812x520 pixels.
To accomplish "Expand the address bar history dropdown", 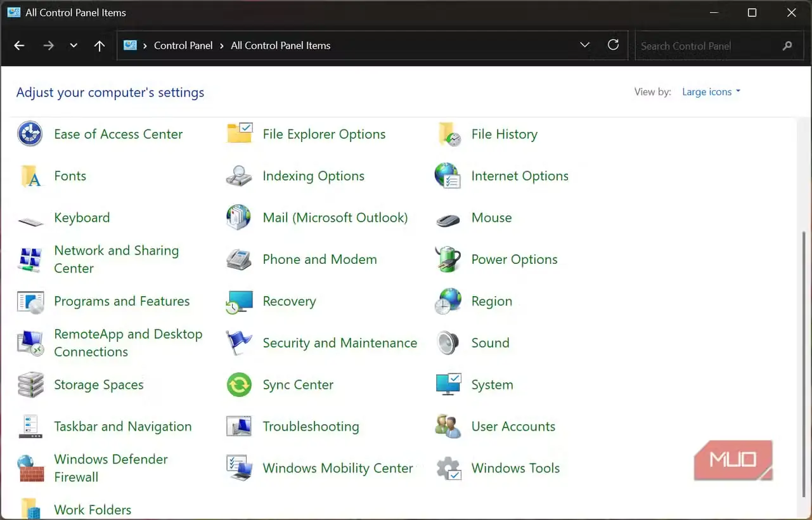I will [x=584, y=45].
